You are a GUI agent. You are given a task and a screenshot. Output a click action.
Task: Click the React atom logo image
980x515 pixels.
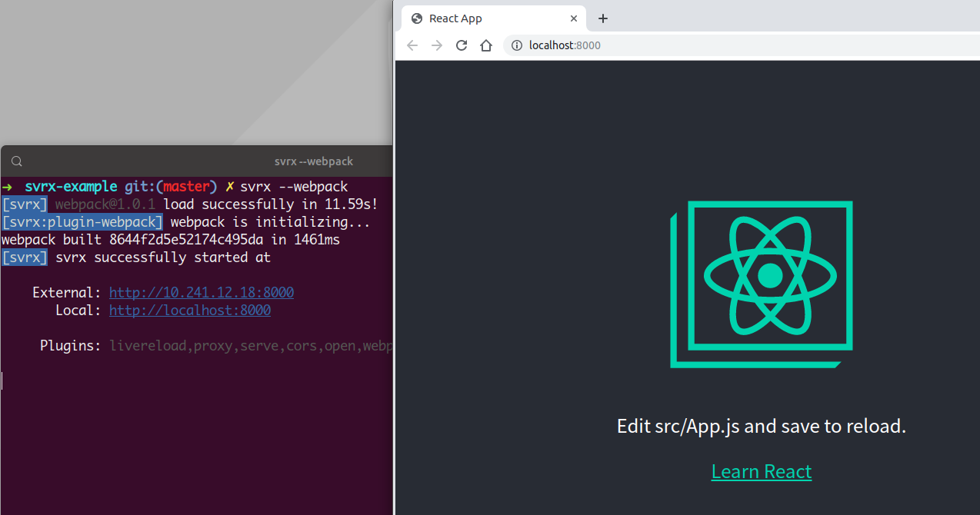coord(769,275)
